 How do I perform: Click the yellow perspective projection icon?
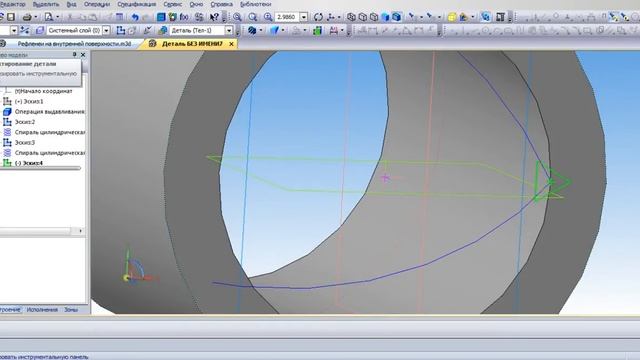(x=451, y=17)
